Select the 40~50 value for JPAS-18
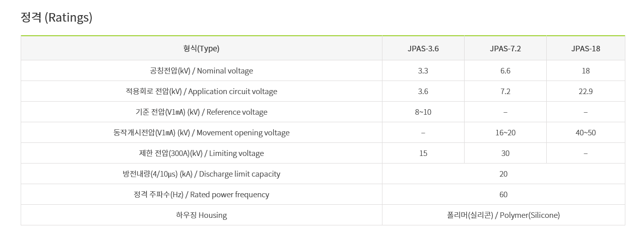The width and height of the screenshot is (644, 240). tap(585, 133)
